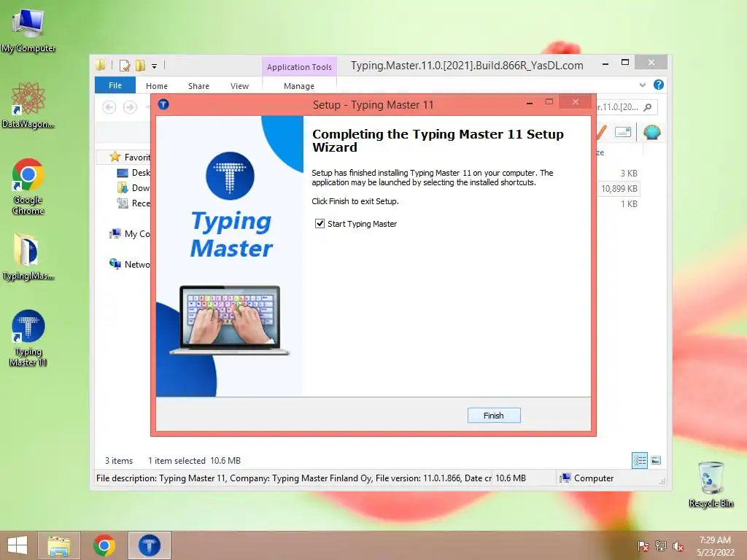Screen dimensions: 747x560
Task: Click the 1 KB file size cell
Action: (629, 204)
